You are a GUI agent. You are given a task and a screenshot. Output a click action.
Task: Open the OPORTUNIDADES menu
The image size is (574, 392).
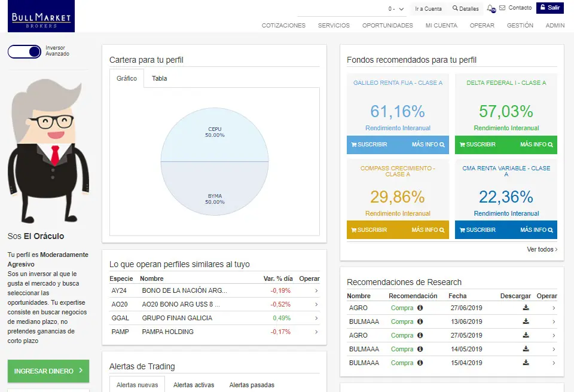(x=387, y=25)
